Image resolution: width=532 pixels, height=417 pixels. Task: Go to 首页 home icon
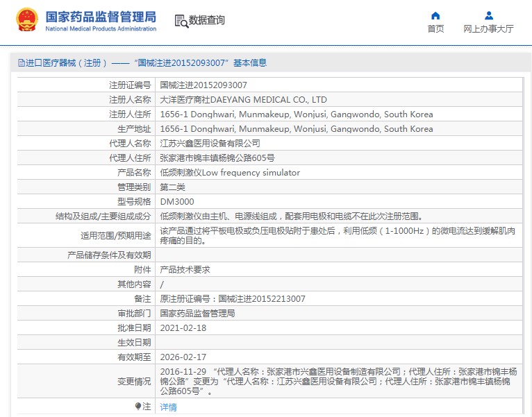tap(435, 15)
